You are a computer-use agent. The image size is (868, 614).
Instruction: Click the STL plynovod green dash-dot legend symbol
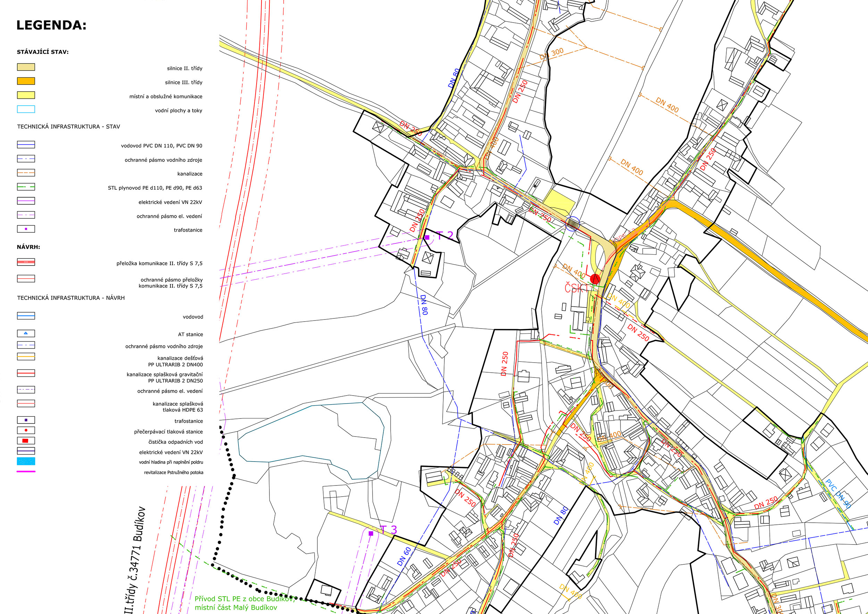[x=26, y=187]
